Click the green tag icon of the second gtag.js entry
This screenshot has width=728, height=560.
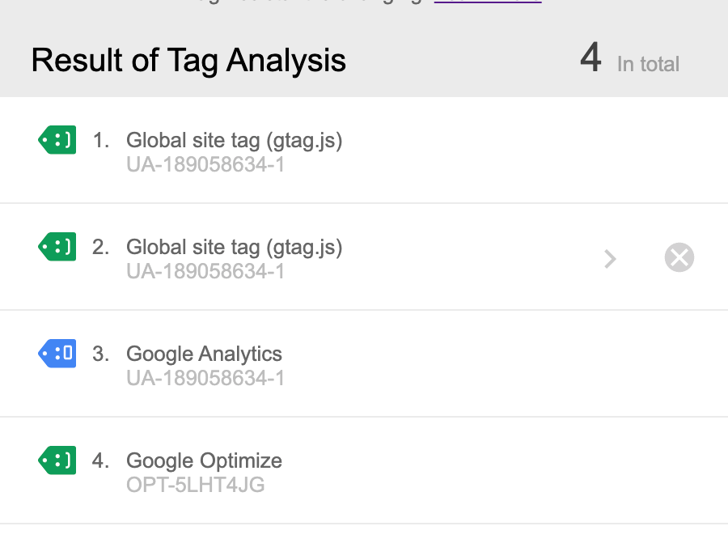pyautogui.click(x=57, y=247)
